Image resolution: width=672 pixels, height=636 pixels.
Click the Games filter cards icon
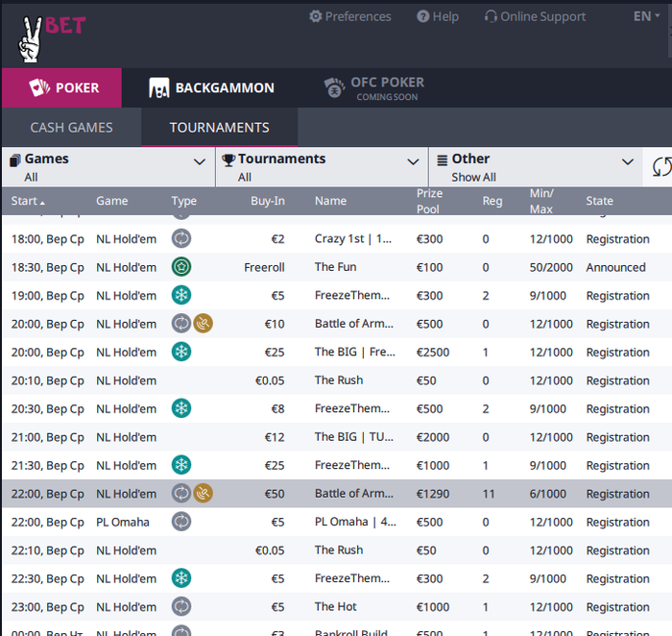pos(15,160)
